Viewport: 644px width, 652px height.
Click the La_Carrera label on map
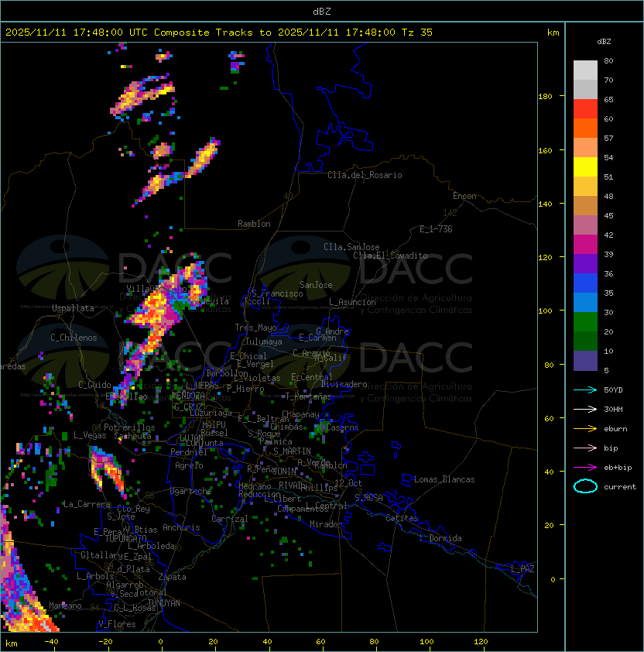pyautogui.click(x=87, y=504)
